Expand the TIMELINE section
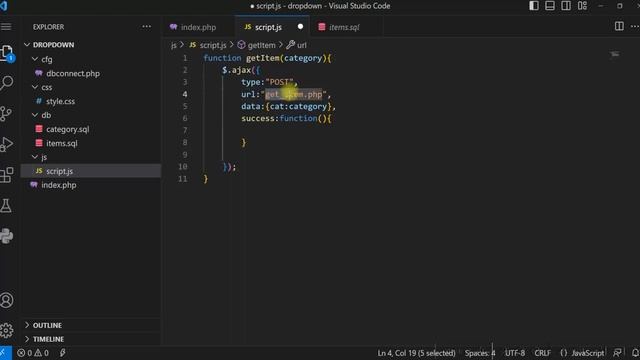The image size is (640, 360). [91, 339]
